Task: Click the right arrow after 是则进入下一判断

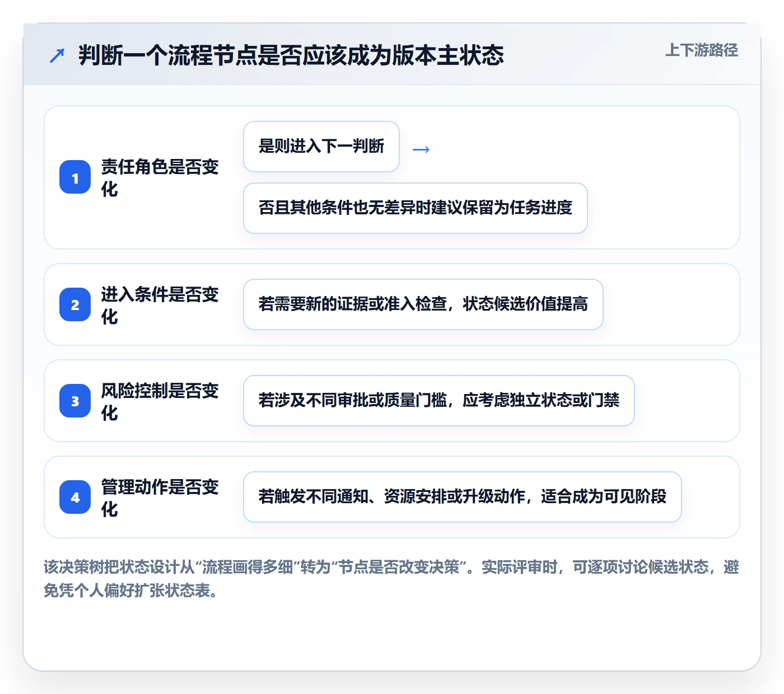Action: coord(421,149)
